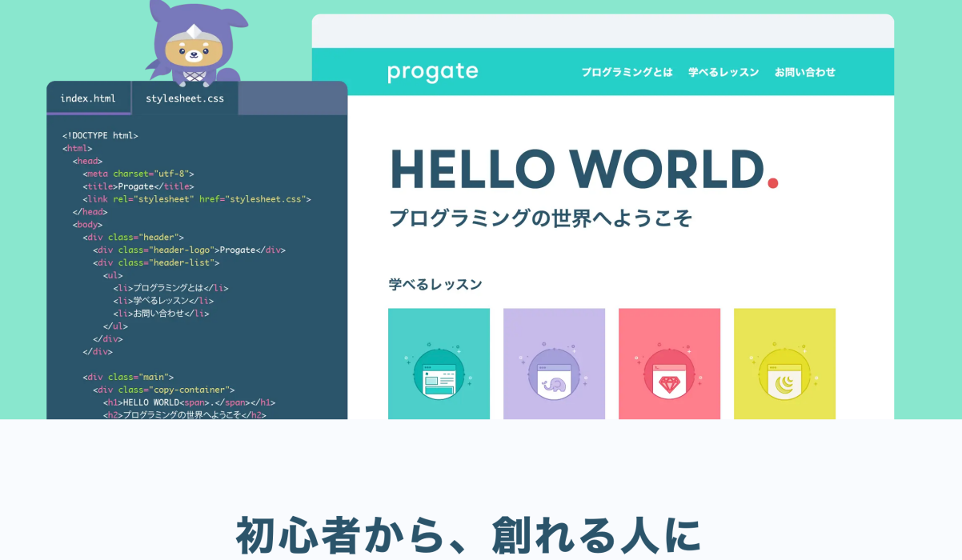Switch to the index.html tab

[88, 98]
